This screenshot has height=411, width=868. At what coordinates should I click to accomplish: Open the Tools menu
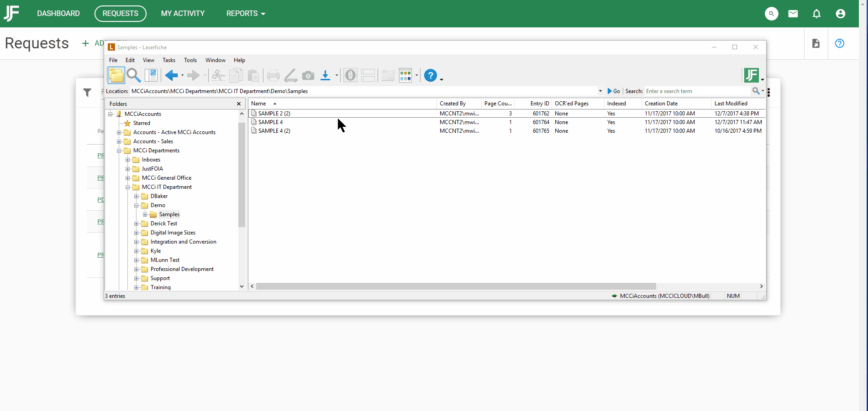pos(190,60)
